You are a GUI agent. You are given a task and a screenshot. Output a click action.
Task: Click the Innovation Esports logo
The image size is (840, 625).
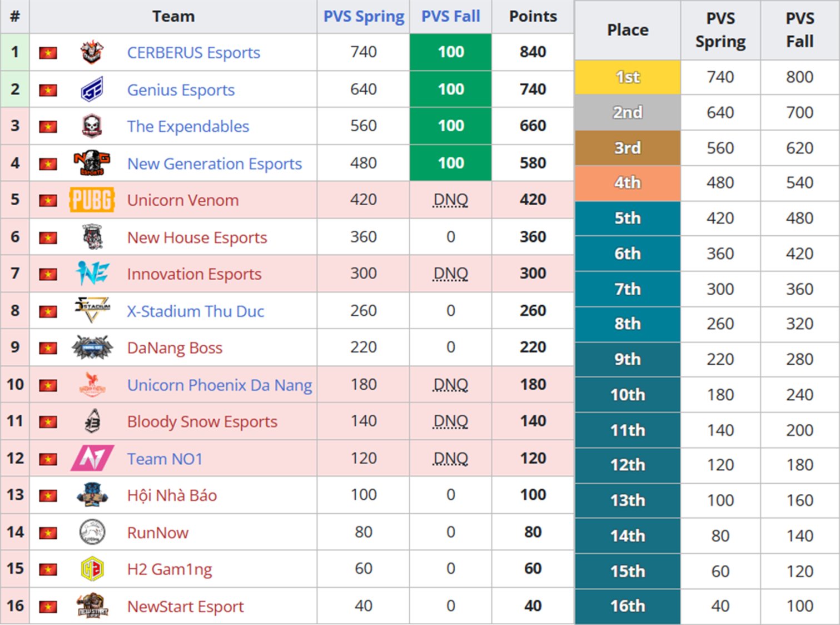92,274
